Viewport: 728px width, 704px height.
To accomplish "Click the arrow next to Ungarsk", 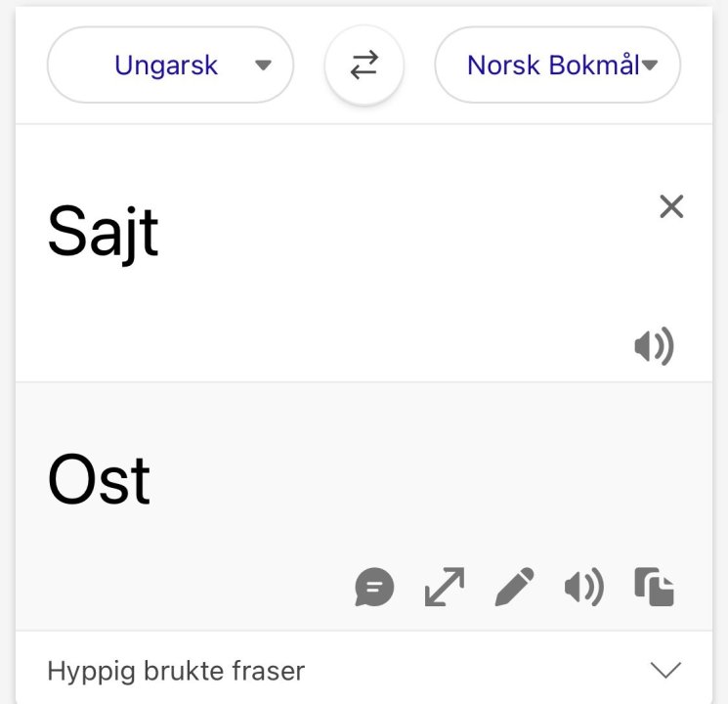I will coord(262,66).
